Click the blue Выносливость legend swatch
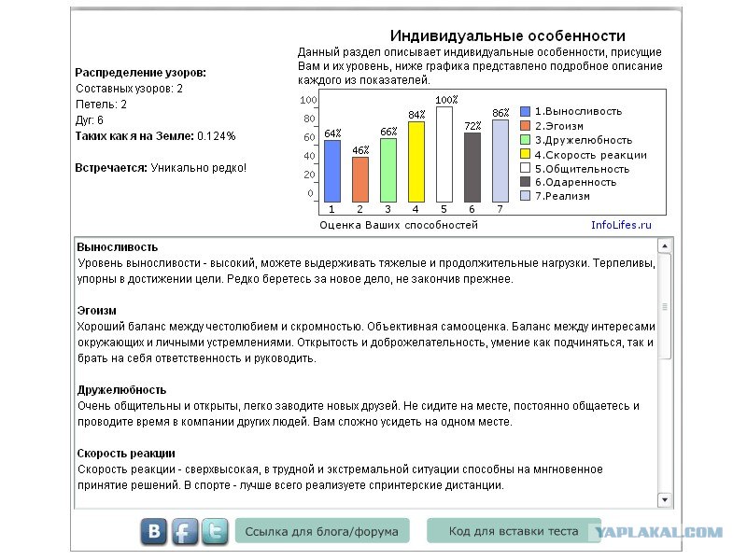The height and width of the screenshot is (560, 747). click(x=525, y=111)
